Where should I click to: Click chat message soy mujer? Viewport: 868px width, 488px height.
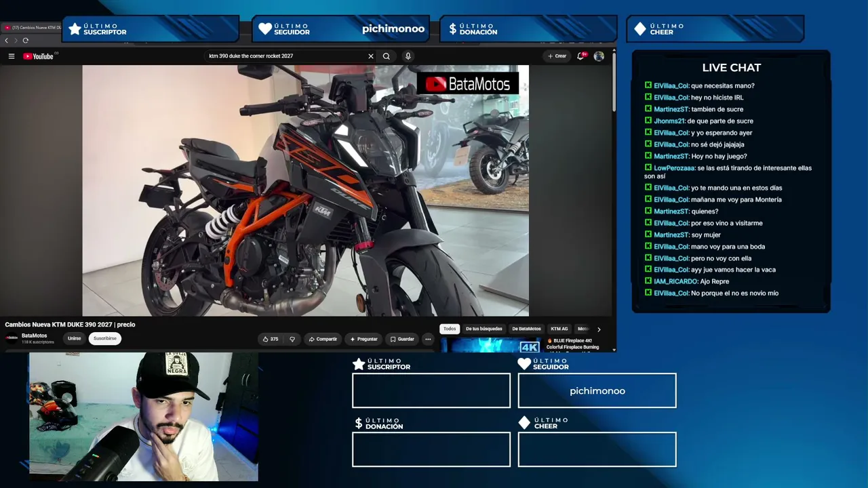pos(707,235)
